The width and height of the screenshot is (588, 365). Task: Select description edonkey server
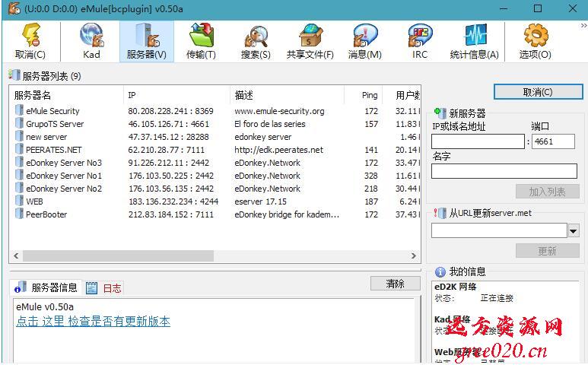(x=263, y=137)
